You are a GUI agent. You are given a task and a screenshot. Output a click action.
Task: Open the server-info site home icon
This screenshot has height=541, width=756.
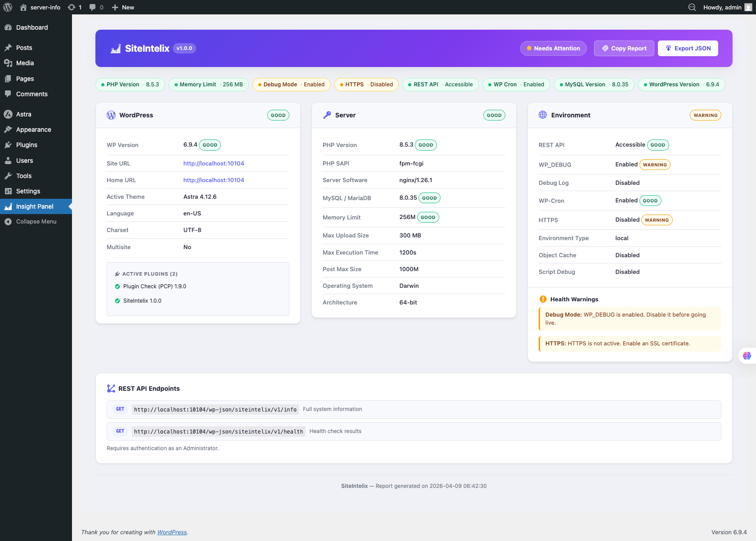click(23, 7)
